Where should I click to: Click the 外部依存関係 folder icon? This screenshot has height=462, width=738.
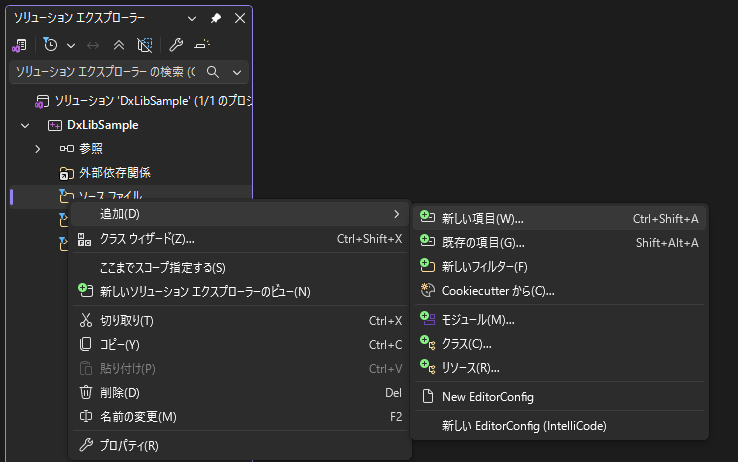pos(66,173)
